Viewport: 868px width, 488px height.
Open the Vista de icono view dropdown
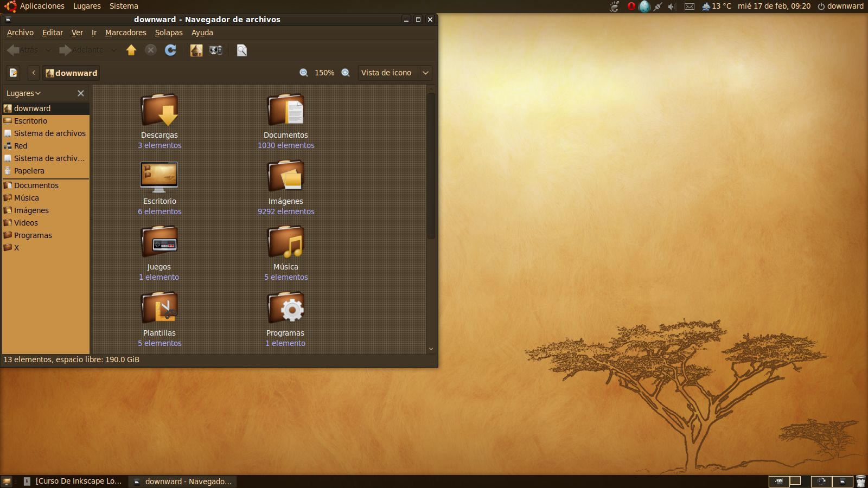point(395,73)
